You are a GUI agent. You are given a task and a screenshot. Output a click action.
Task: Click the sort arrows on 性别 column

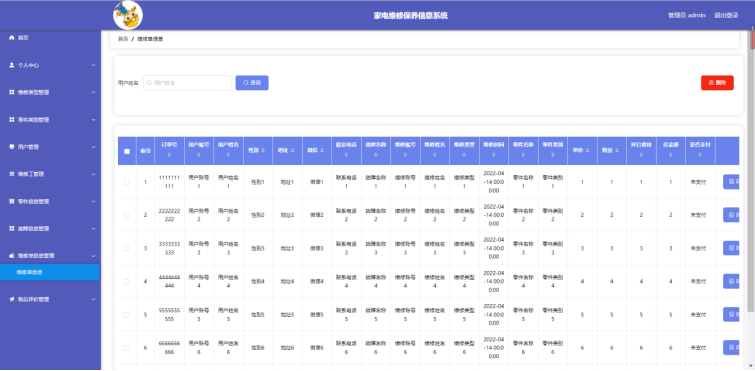(263, 151)
